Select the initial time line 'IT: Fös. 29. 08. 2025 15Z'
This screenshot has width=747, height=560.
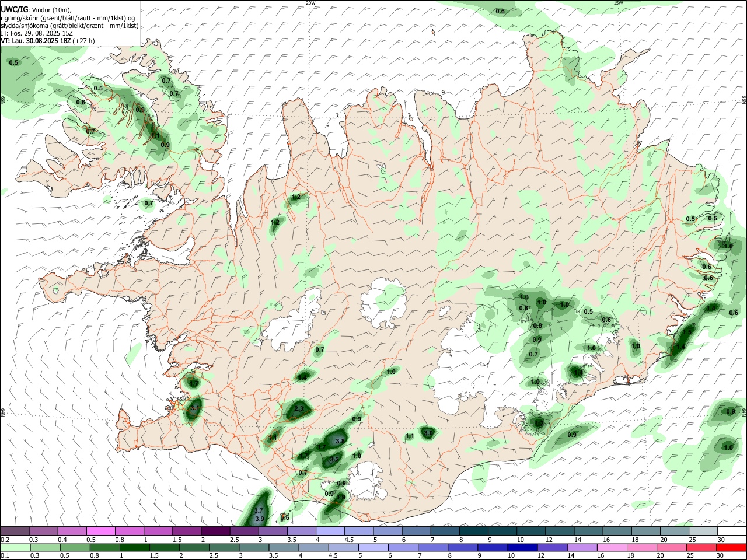coord(37,33)
